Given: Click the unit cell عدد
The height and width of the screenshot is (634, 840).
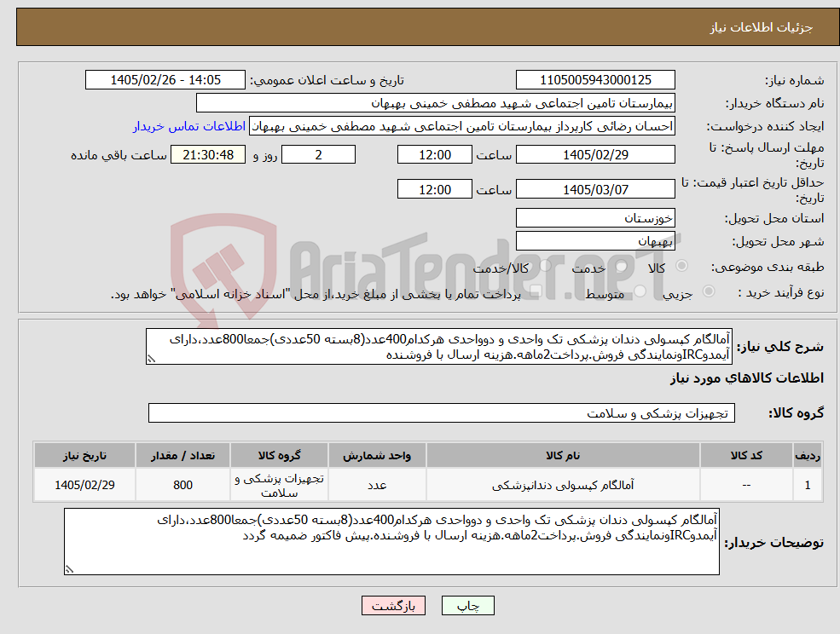Looking at the screenshot, I should 377,485.
